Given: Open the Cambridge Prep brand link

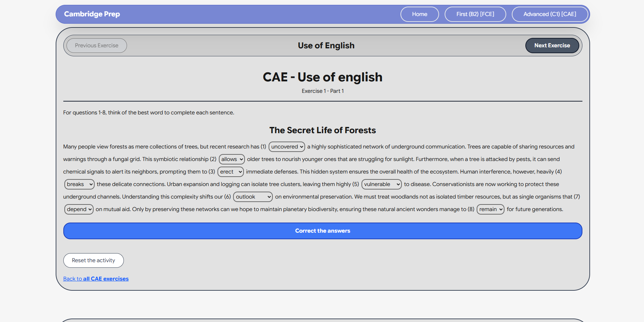Looking at the screenshot, I should [92, 14].
